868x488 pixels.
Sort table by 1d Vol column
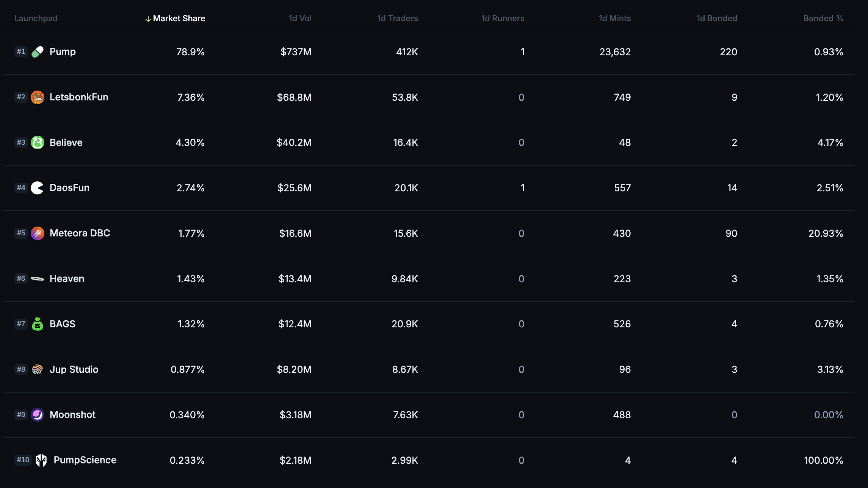(x=300, y=19)
